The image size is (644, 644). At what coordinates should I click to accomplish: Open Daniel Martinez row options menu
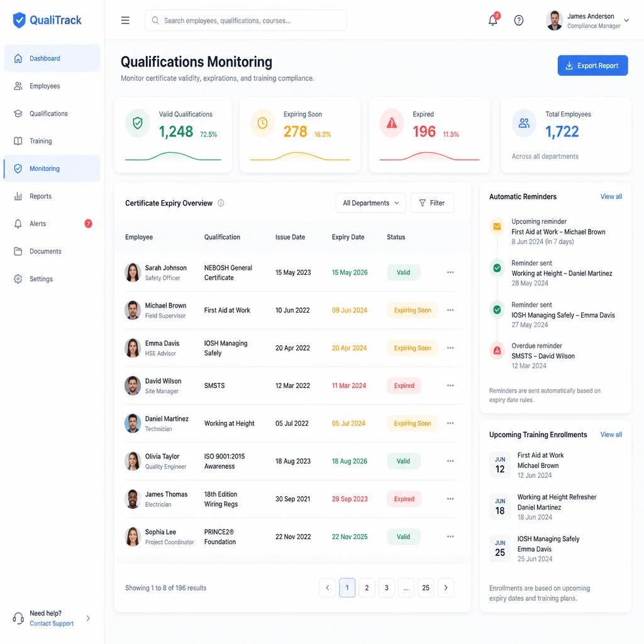[450, 423]
